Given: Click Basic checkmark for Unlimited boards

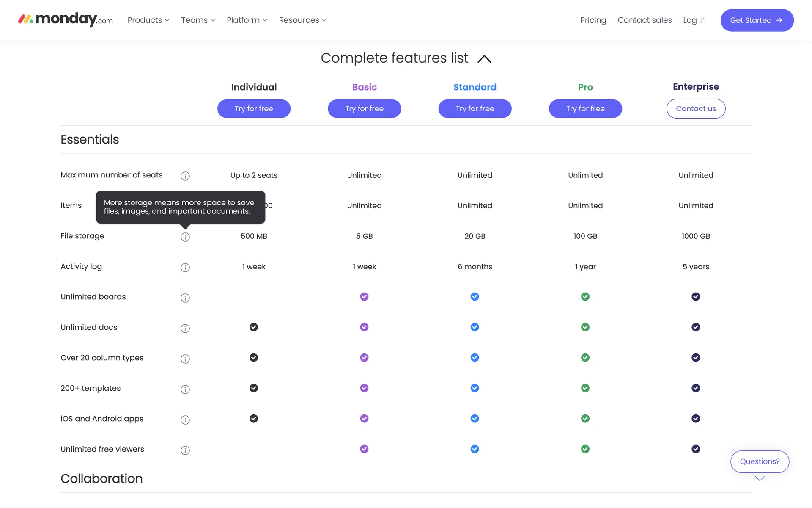Looking at the screenshot, I should pos(364,297).
